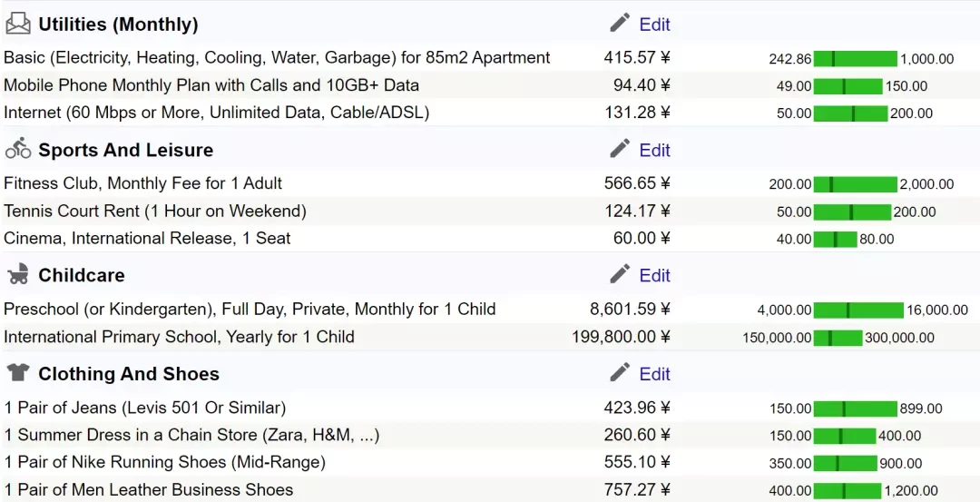Click the Clothing And Shoes t-shirt icon

18,373
